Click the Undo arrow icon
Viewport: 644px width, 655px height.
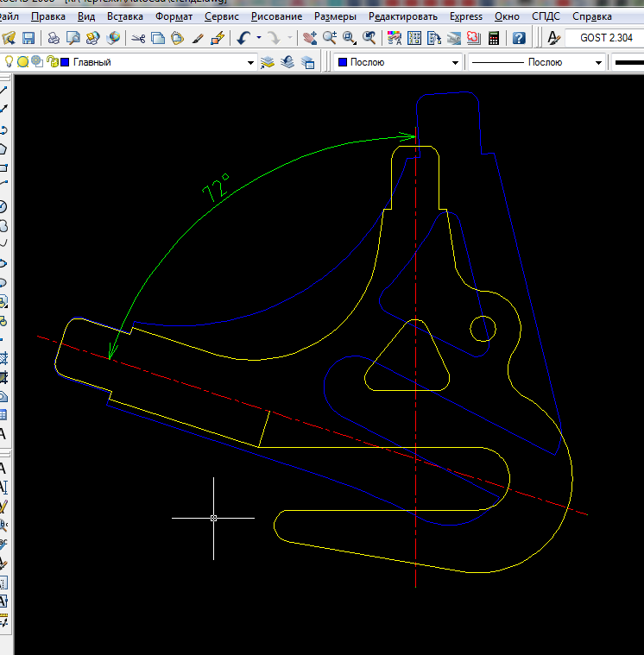click(x=243, y=38)
